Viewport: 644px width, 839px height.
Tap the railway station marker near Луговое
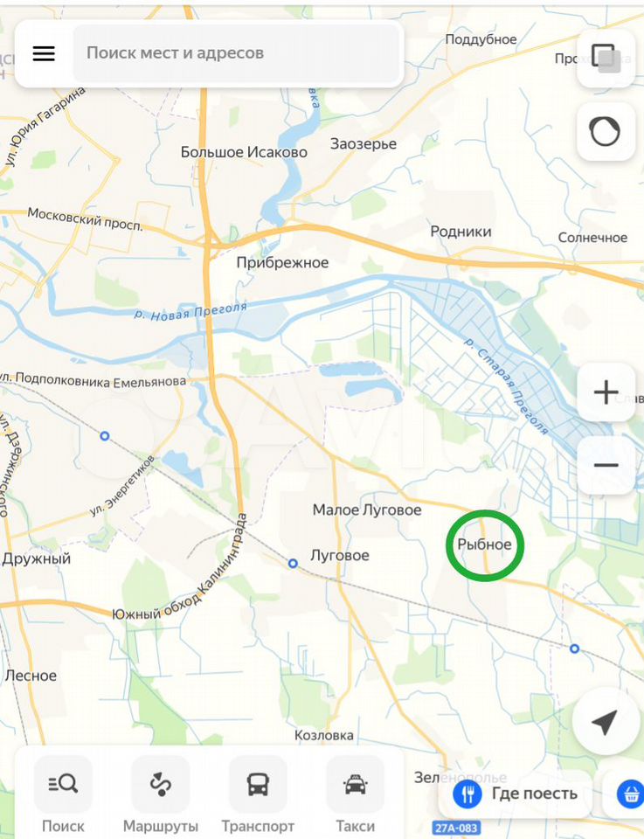click(x=293, y=564)
